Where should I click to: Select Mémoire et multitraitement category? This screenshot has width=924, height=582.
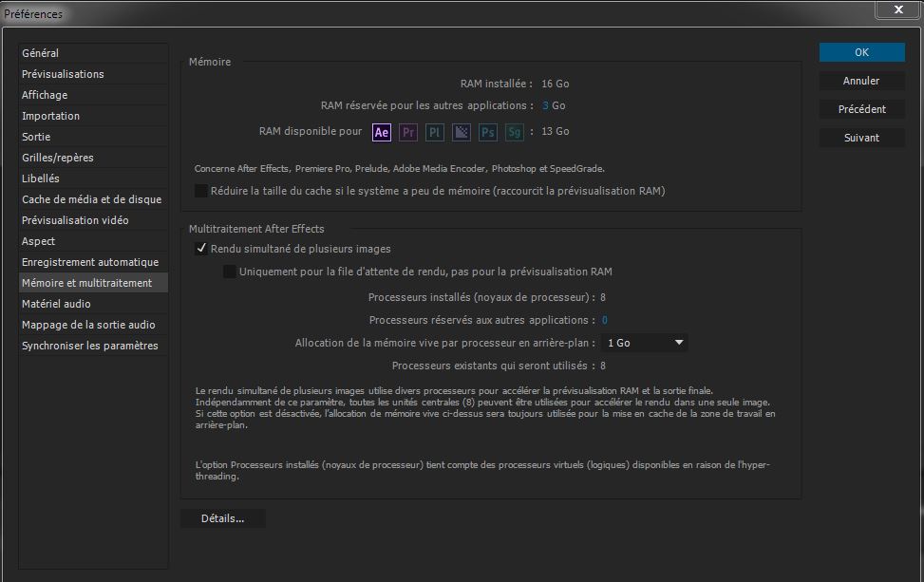tap(93, 283)
